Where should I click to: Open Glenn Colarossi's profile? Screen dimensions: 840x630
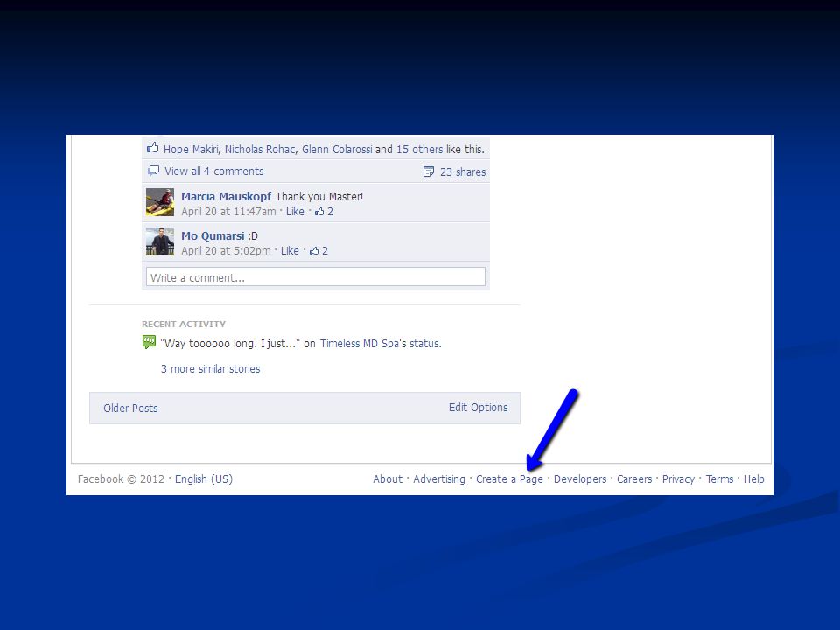coord(337,150)
